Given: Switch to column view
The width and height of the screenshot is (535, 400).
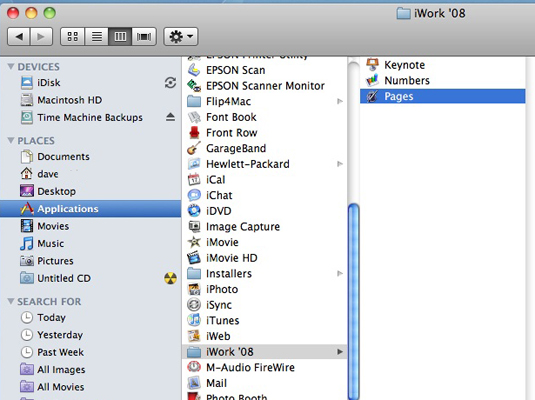Looking at the screenshot, I should [x=120, y=36].
